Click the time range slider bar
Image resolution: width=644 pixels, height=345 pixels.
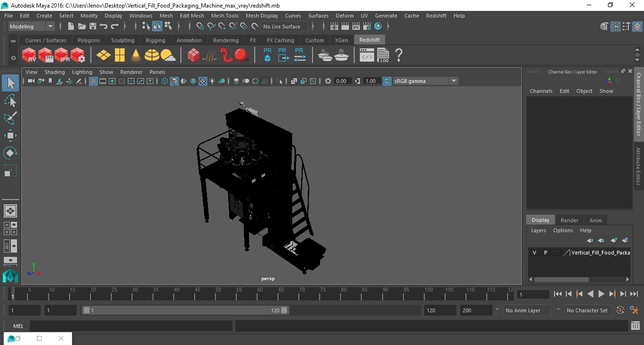point(185,310)
